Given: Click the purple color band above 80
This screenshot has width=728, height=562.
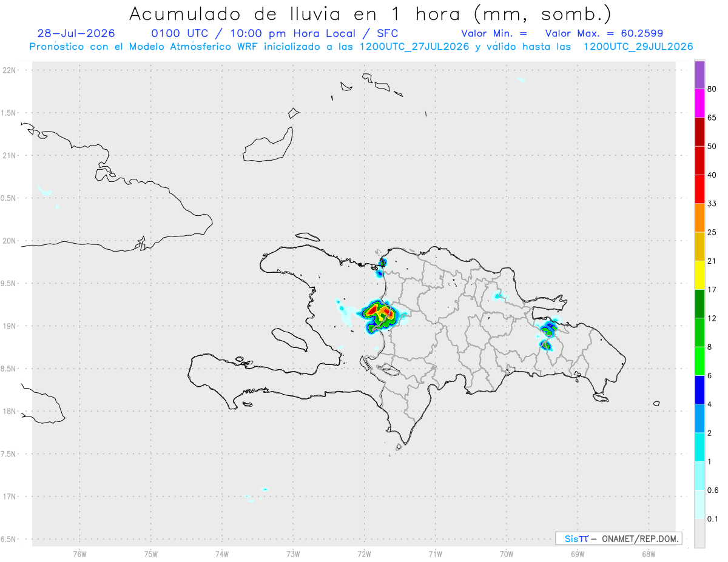Looking at the screenshot, I should (699, 75).
